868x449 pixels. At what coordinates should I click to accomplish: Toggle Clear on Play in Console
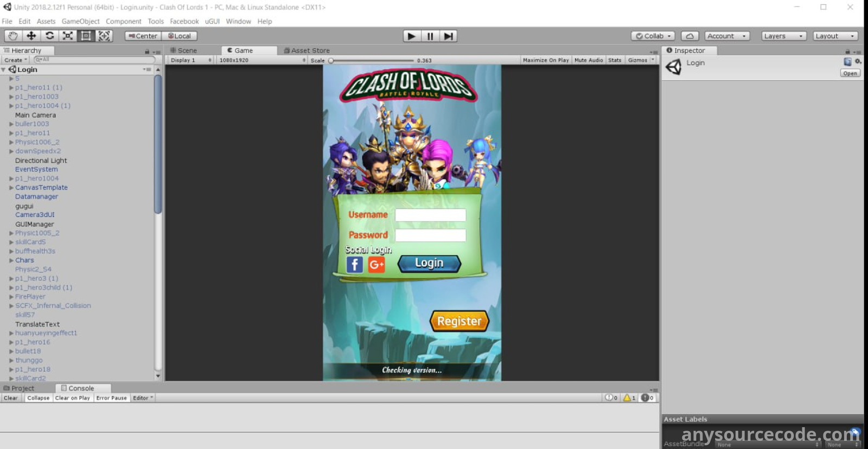pos(72,398)
